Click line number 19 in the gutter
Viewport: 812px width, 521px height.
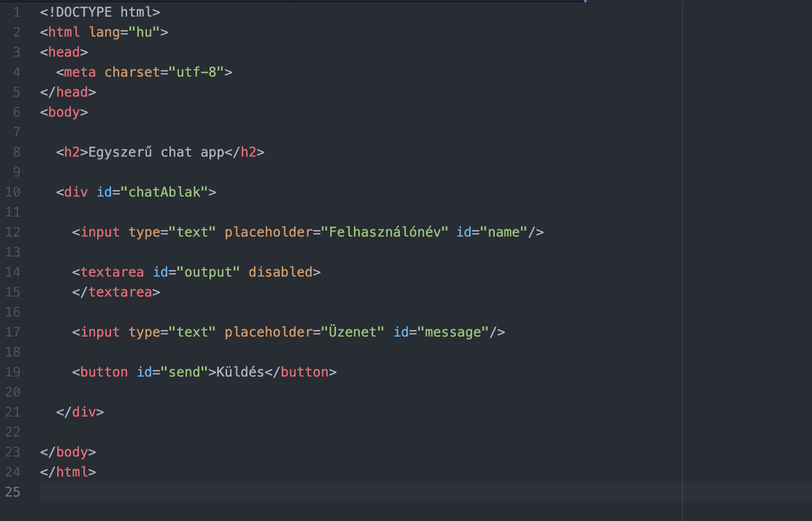pos(13,372)
